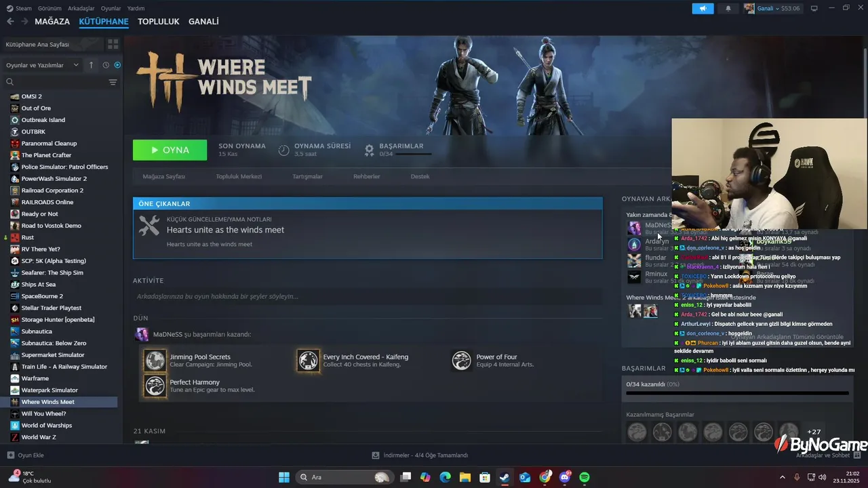The height and width of the screenshot is (488, 868).
Task: Open Topluluk Merkezi link
Action: point(239,176)
